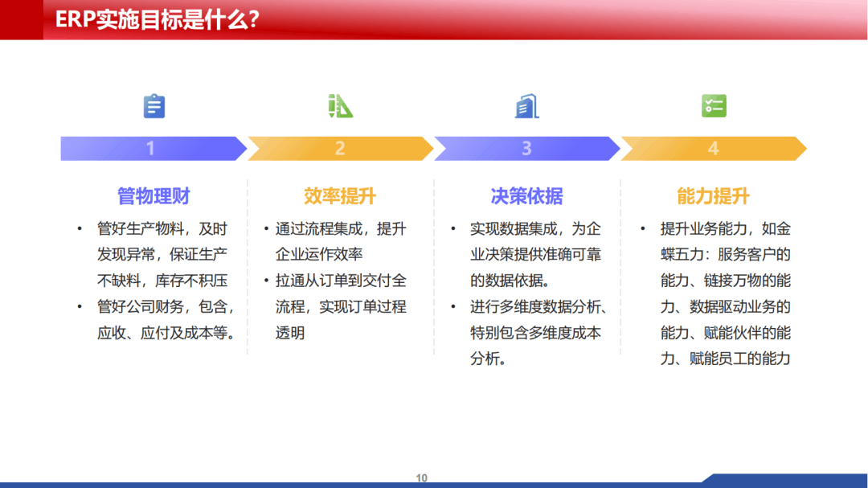This screenshot has height=488, width=868.
Task: Select the green ruler and pencil icon
Action: (x=340, y=106)
